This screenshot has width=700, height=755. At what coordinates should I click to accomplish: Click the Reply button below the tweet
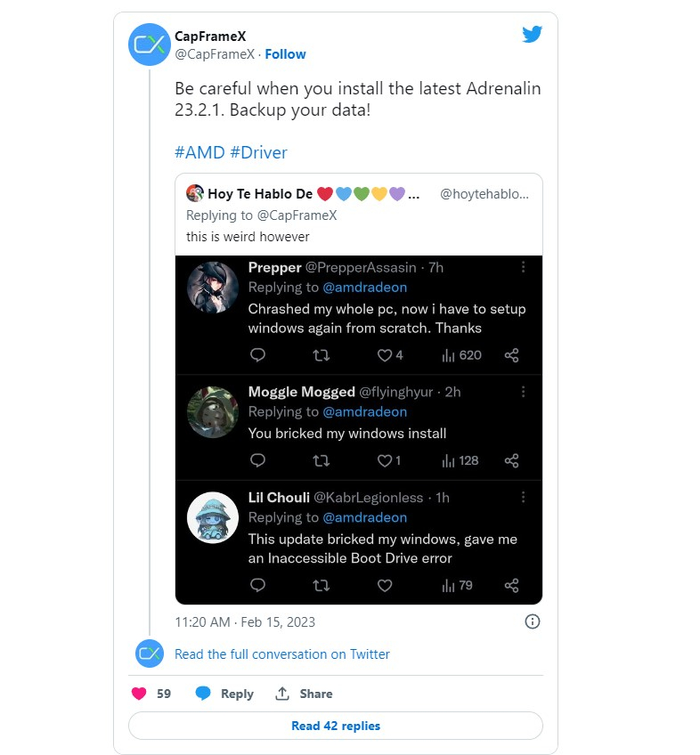pyautogui.click(x=224, y=694)
